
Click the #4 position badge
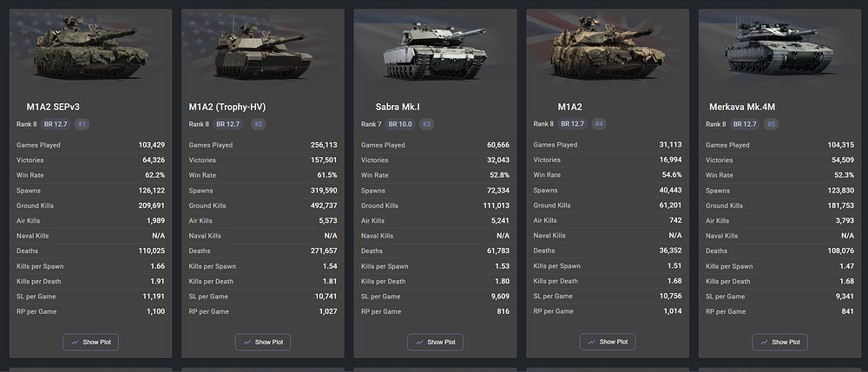(598, 124)
